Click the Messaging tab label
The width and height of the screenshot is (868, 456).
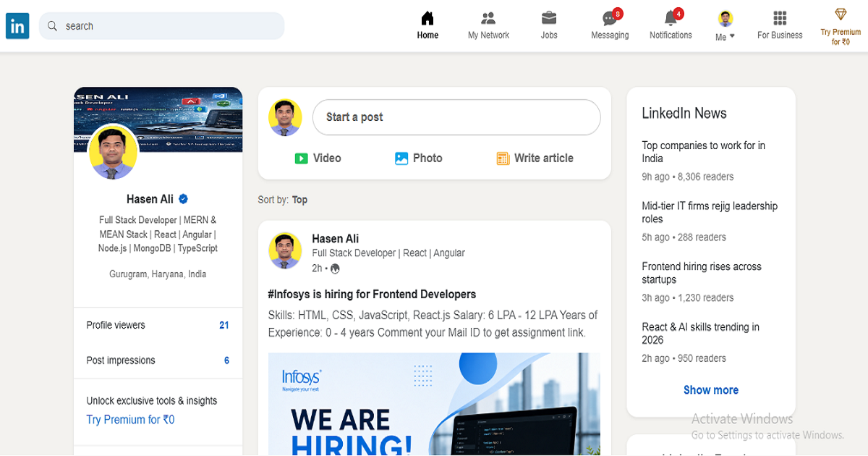pos(610,35)
